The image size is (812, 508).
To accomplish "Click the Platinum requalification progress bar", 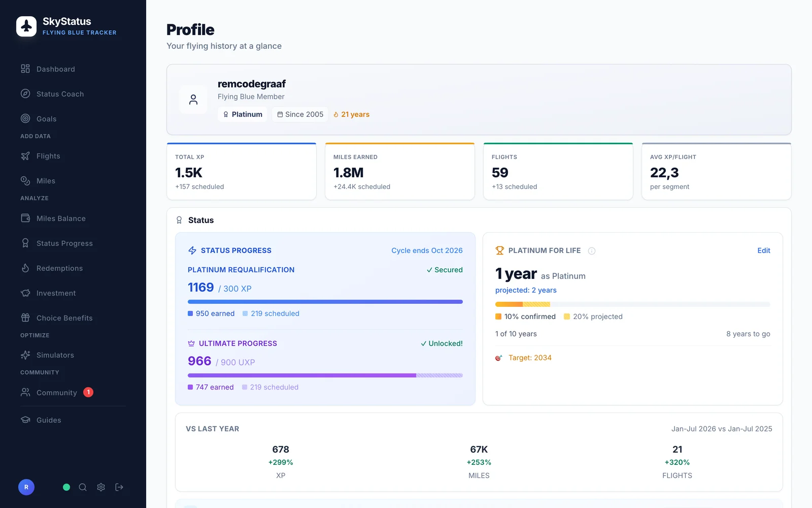I will (x=325, y=302).
